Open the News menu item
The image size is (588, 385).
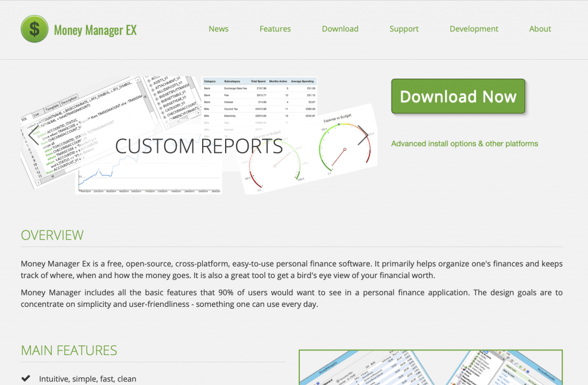(x=219, y=29)
